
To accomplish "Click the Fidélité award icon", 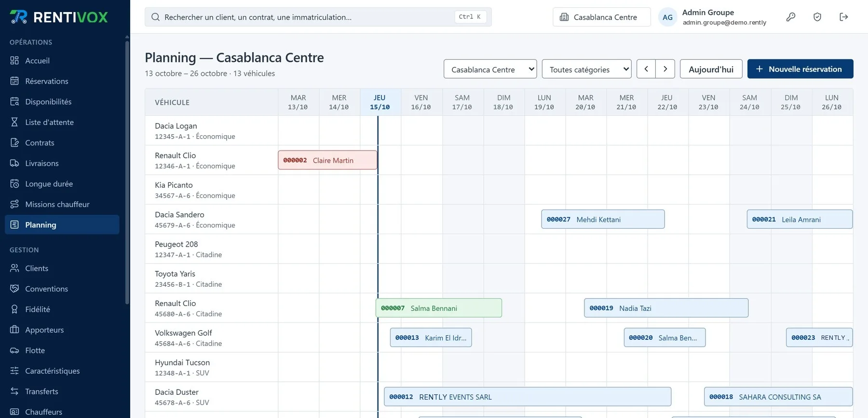I will pos(14,309).
